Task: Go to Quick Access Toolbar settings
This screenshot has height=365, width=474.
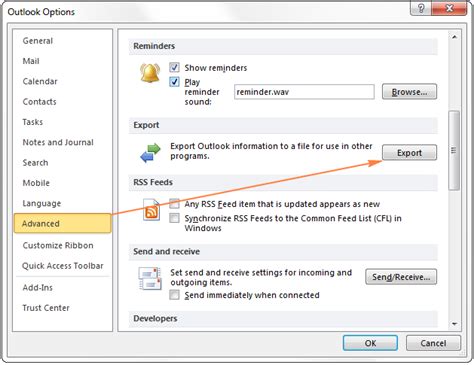Action: tap(63, 266)
